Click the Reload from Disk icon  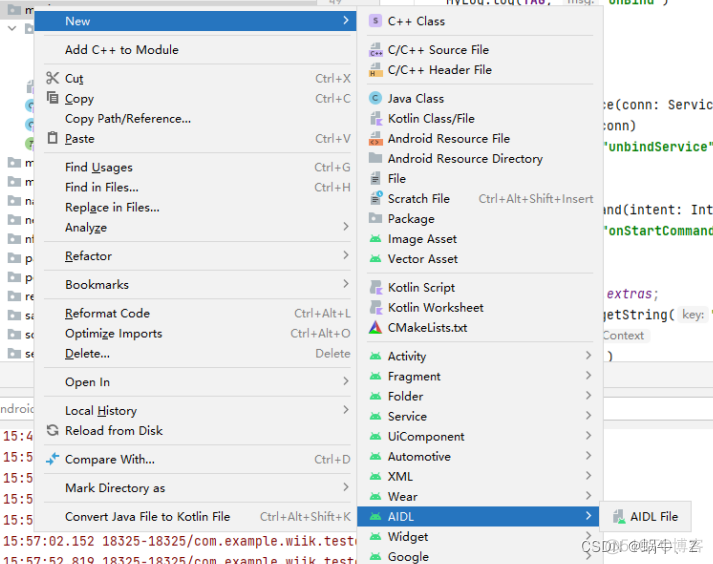pyautogui.click(x=52, y=431)
